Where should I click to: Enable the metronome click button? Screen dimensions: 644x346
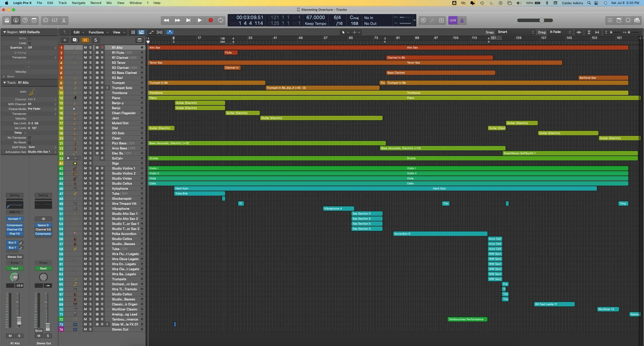(462, 20)
